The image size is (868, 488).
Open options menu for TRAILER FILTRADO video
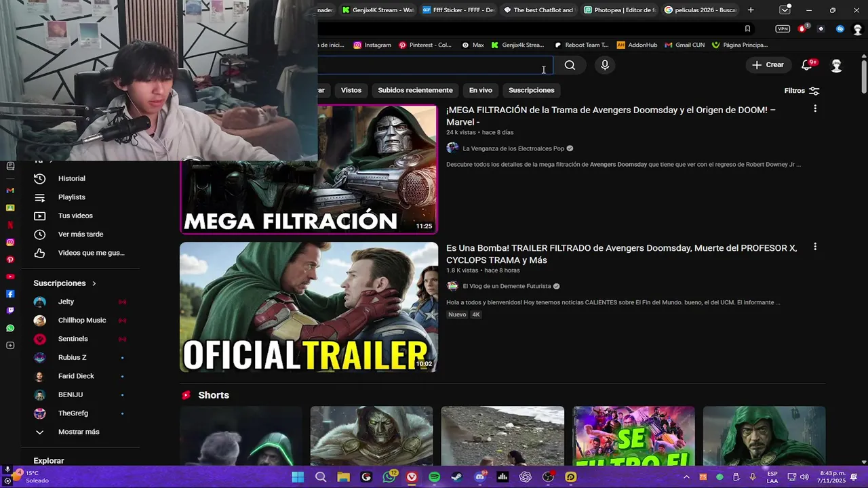815,247
